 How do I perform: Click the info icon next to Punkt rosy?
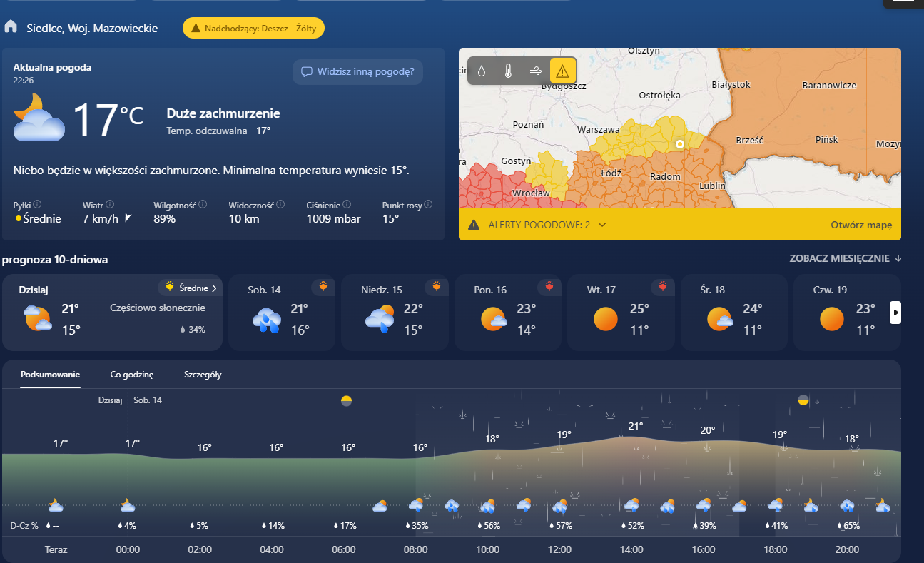point(428,205)
